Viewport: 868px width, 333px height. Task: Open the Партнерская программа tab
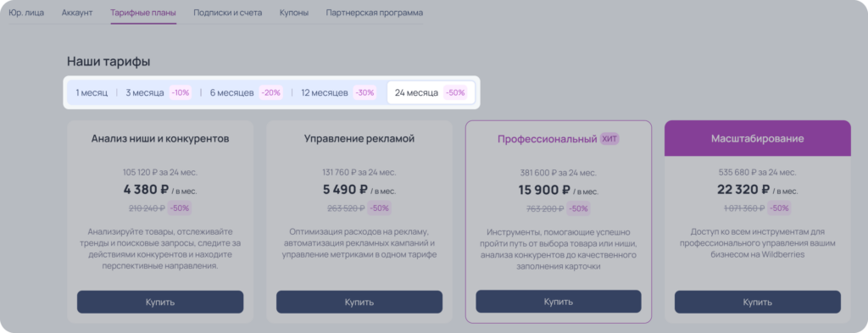pyautogui.click(x=374, y=12)
